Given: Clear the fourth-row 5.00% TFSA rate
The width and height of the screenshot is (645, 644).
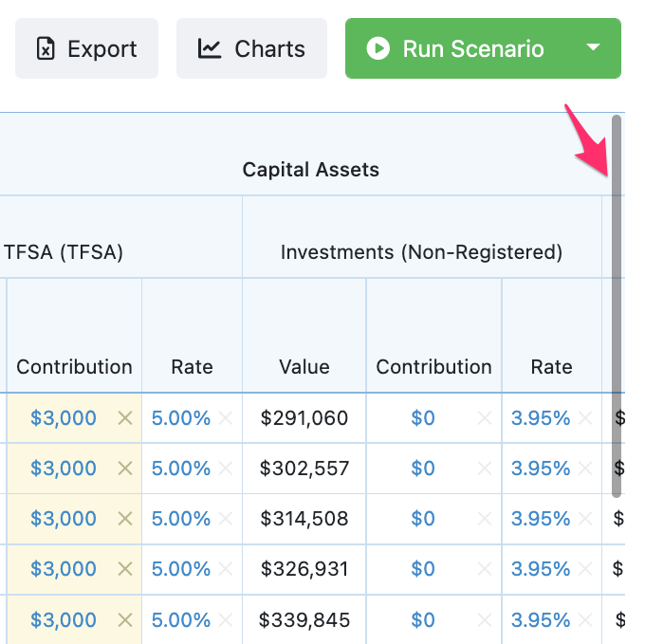Looking at the screenshot, I should pos(226,569).
